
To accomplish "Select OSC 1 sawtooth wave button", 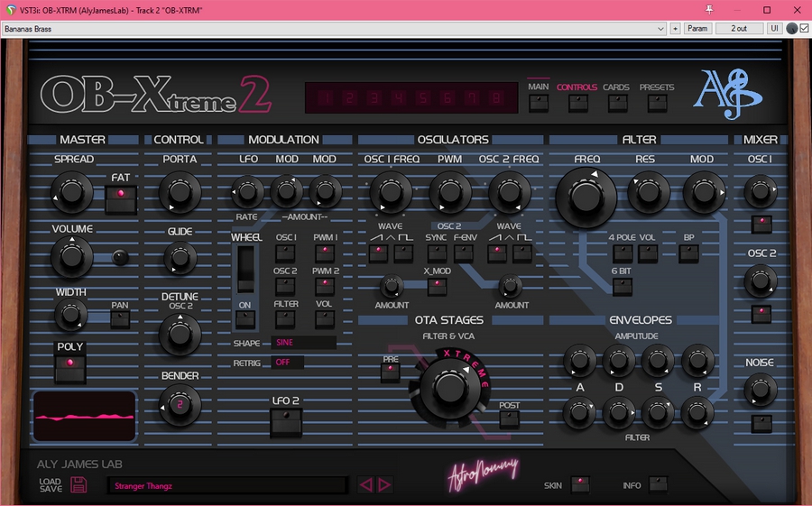I will (x=377, y=253).
